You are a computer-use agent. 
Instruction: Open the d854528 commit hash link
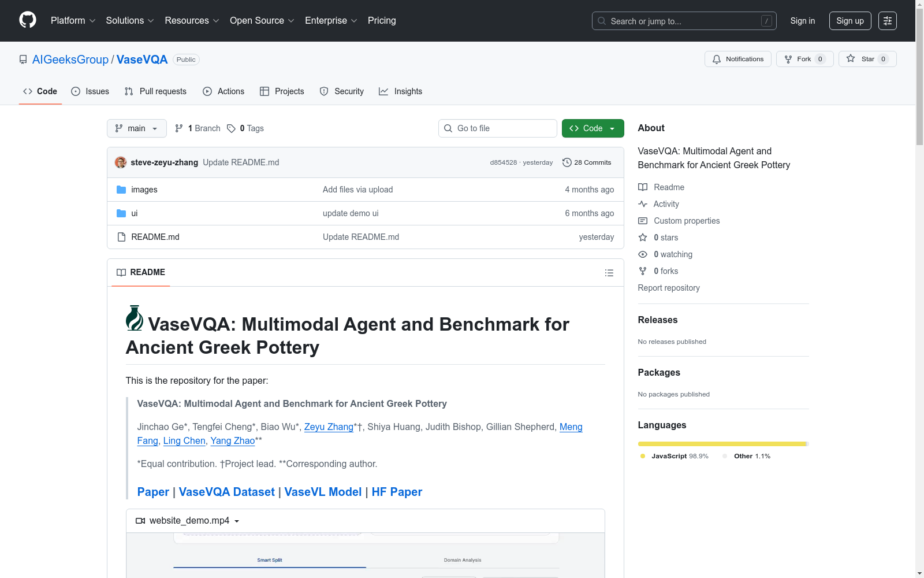tap(504, 162)
